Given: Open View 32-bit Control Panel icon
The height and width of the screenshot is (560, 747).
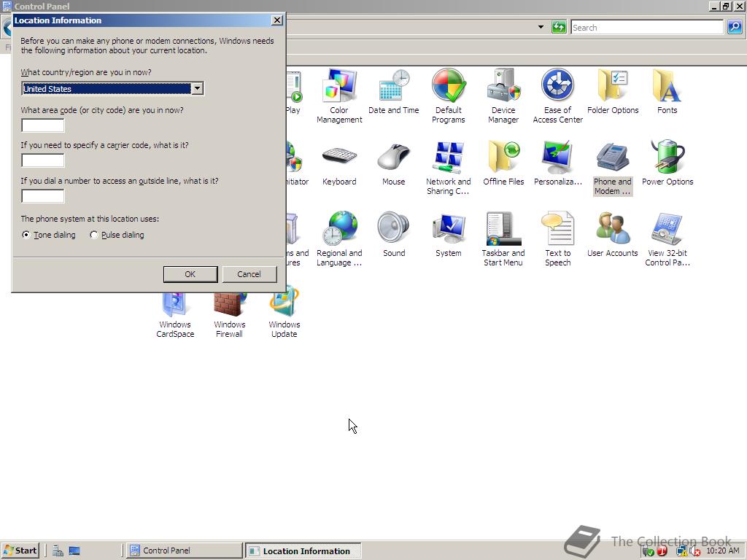Looking at the screenshot, I should pos(667,239).
